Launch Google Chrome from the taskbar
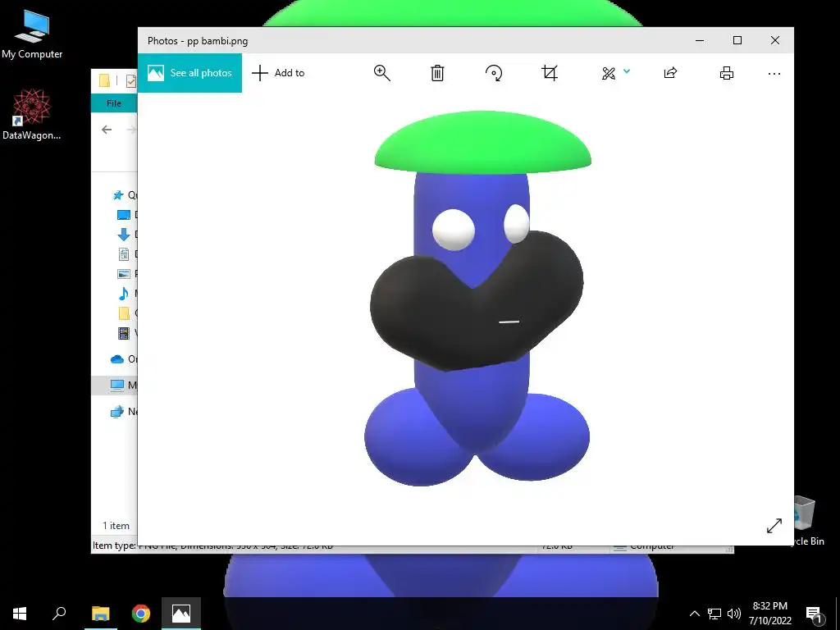This screenshot has height=630, width=840. [141, 614]
